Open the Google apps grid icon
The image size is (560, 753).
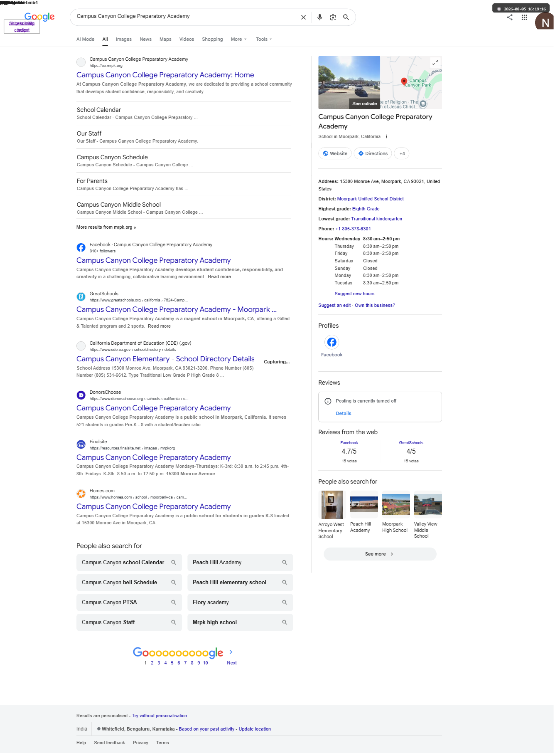pos(524,17)
